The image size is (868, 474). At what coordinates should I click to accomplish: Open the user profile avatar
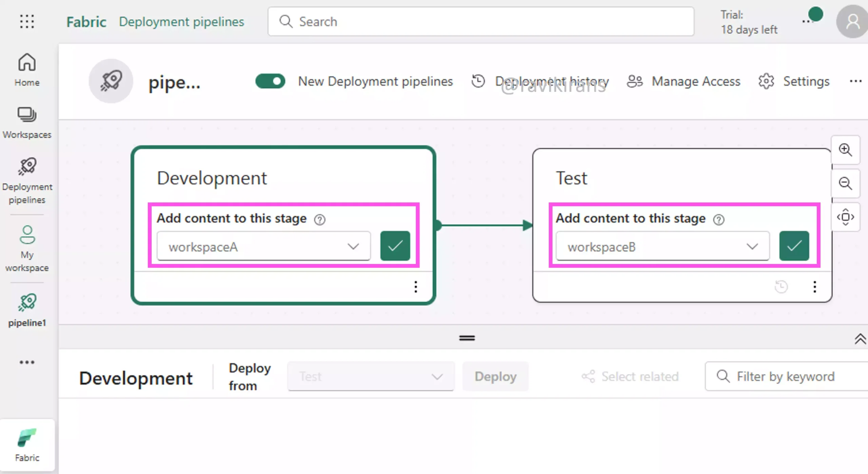pos(852,22)
